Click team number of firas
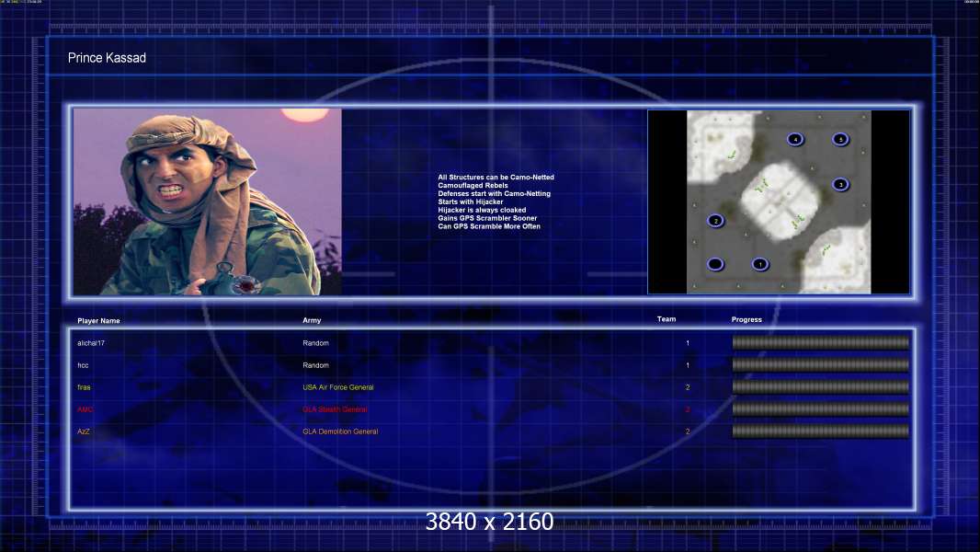Image resolution: width=980 pixels, height=552 pixels. pos(688,387)
